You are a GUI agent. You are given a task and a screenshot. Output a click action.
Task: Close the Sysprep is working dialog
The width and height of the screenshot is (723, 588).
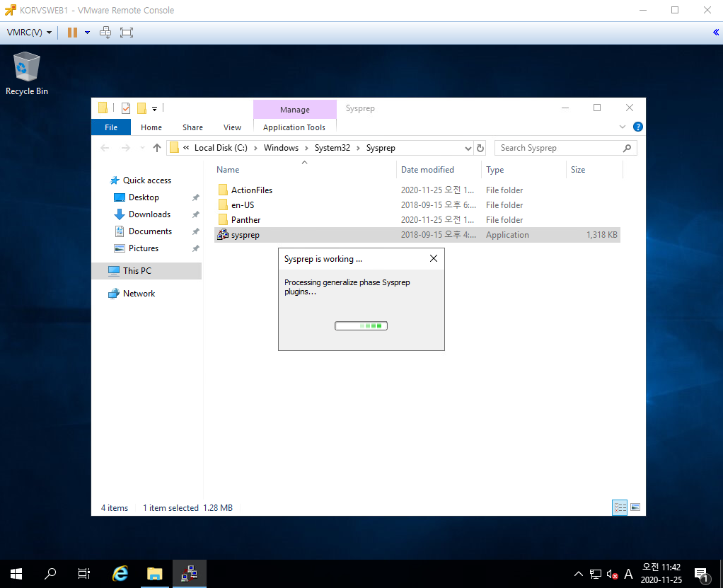[434, 259]
